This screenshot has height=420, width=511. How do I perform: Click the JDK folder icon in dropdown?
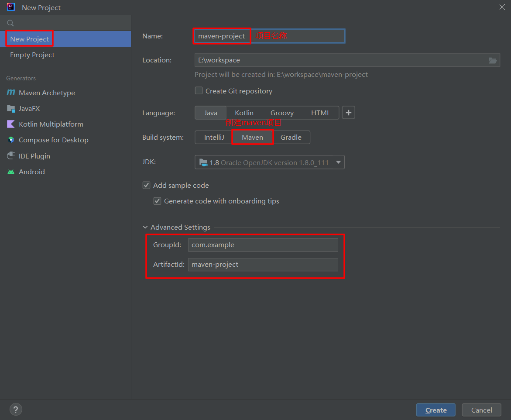203,162
